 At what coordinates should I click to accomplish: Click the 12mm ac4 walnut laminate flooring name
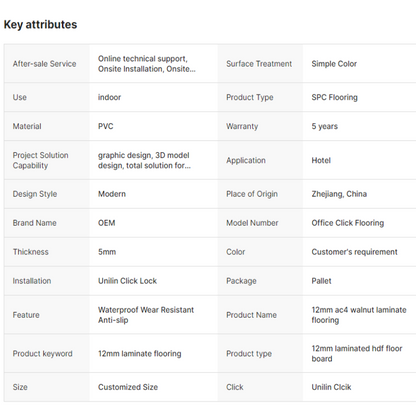coord(359,315)
